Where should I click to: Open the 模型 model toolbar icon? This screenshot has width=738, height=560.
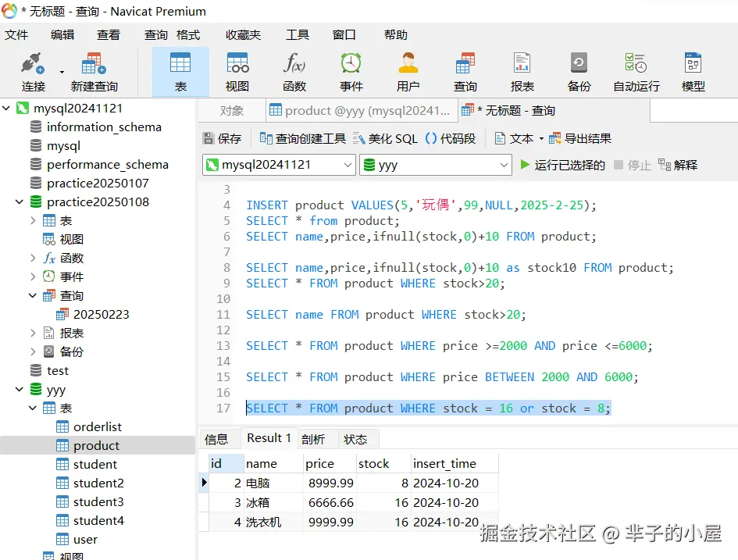point(693,72)
